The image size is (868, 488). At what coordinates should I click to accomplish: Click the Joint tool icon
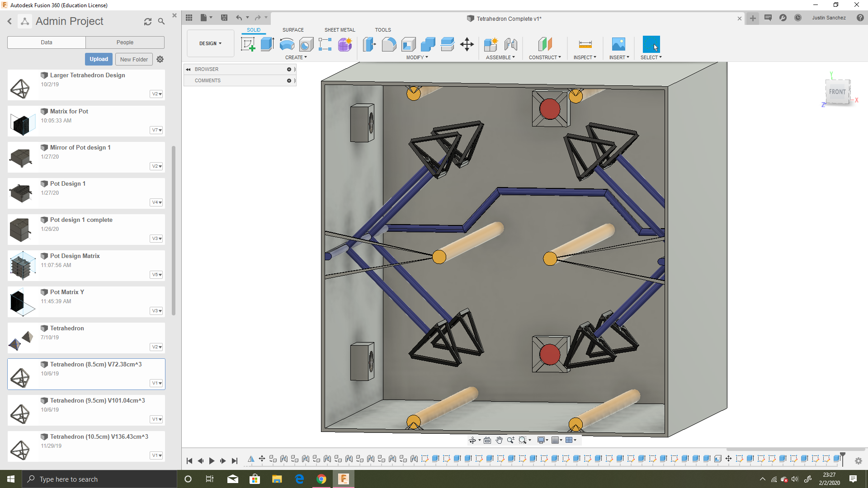[510, 44]
